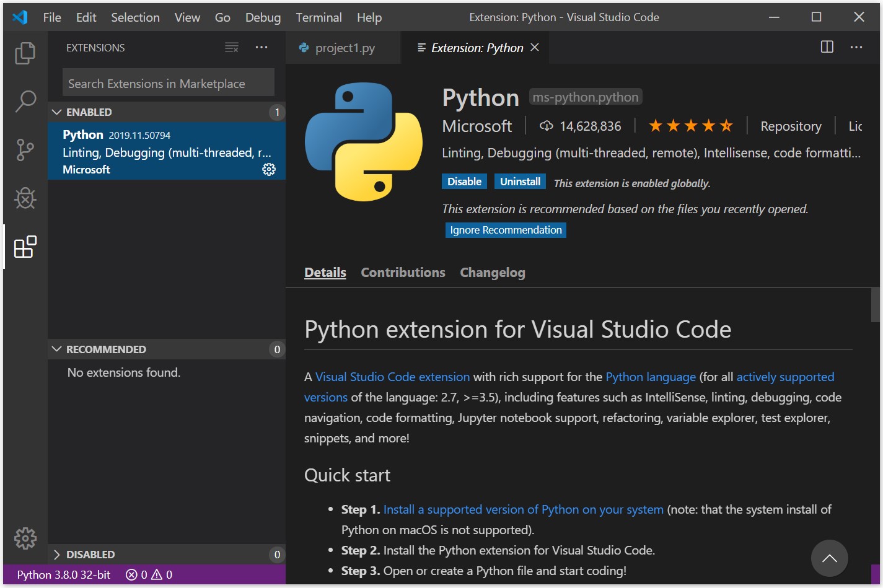Click Python 3.8.0 32-bit interpreter selector
This screenshot has height=588, width=883.
(x=63, y=575)
